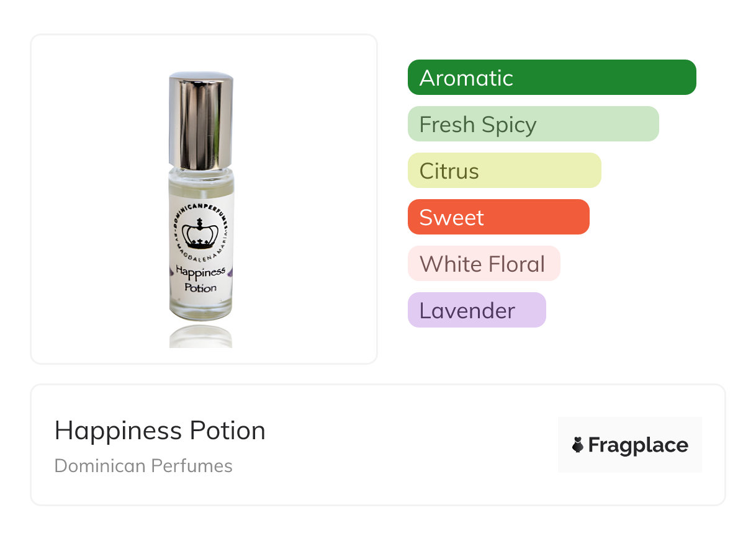Select the Fresh Spicy accord bar
756x536 pixels.
point(533,124)
